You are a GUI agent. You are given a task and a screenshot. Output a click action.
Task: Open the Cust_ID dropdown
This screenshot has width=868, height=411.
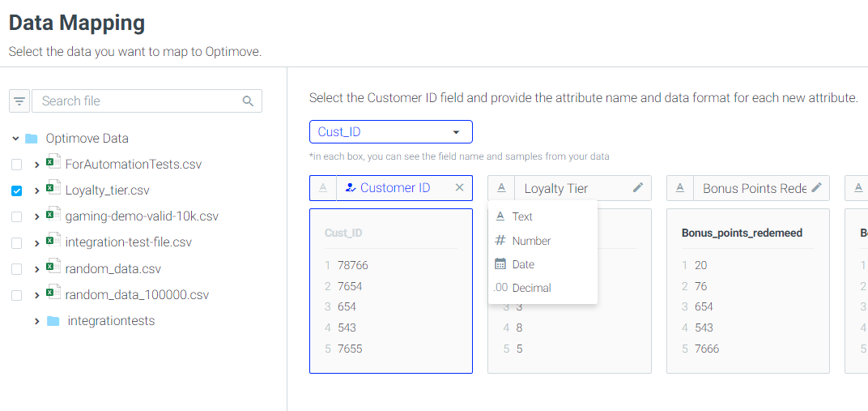(391, 132)
